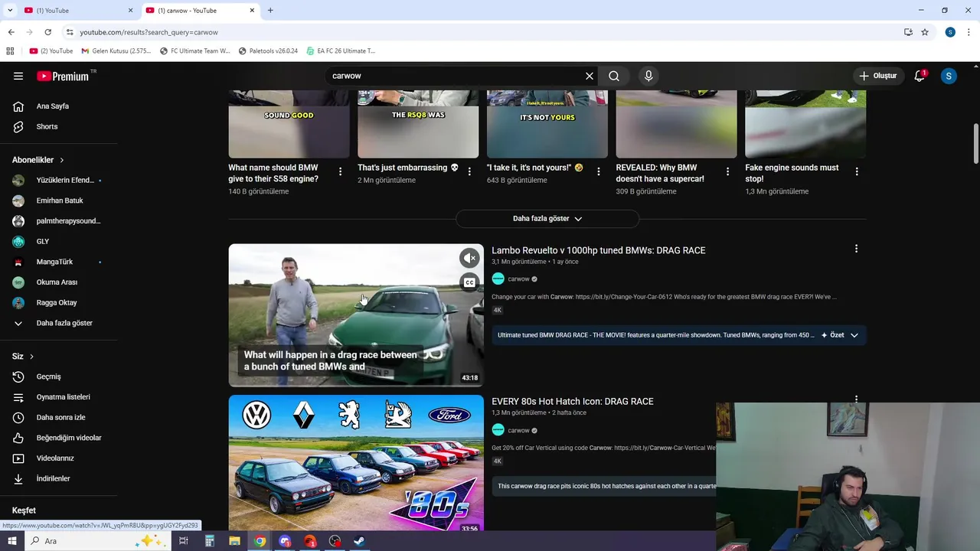Open carwow channel under Lambo Revuelto video
The image size is (980, 551).
coord(518,279)
